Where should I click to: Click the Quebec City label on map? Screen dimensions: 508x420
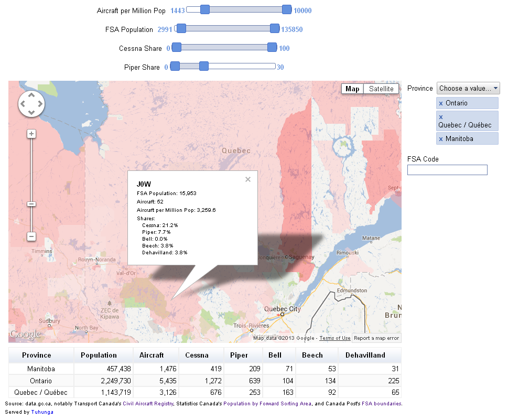(282, 309)
